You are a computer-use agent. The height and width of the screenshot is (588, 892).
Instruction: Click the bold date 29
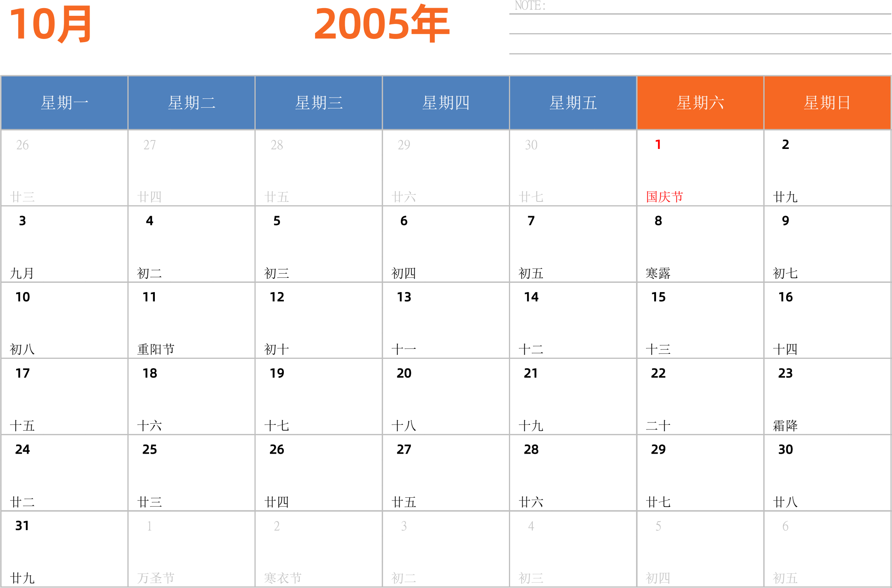click(x=658, y=449)
